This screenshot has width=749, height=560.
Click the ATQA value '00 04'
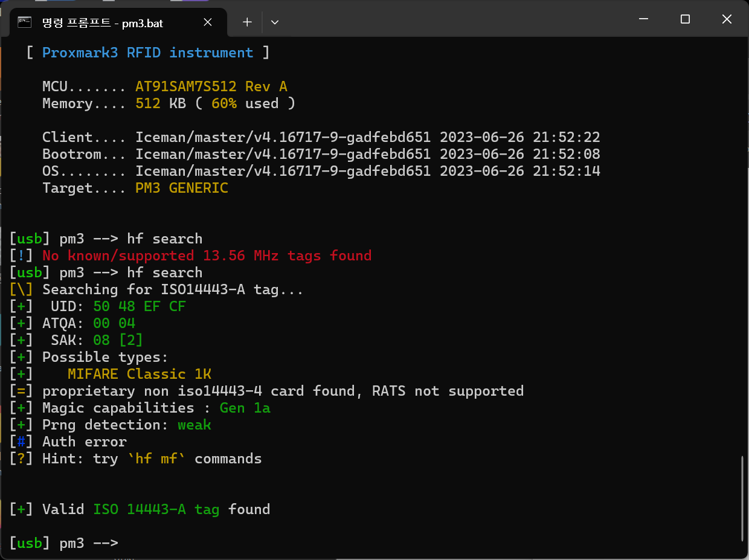[x=114, y=323]
